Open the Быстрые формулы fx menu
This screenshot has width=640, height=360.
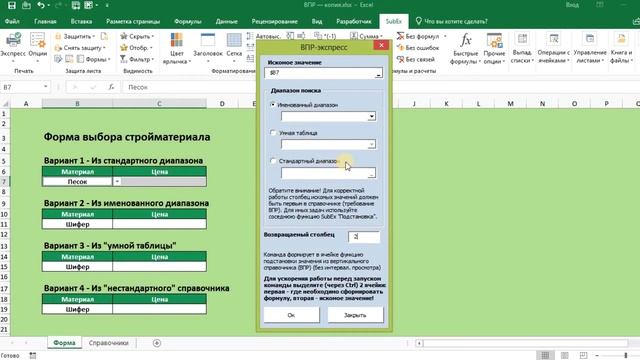(x=465, y=48)
